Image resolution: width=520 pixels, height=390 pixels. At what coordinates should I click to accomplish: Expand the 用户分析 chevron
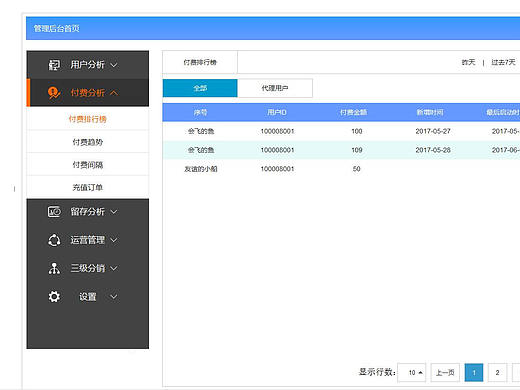[x=114, y=65]
